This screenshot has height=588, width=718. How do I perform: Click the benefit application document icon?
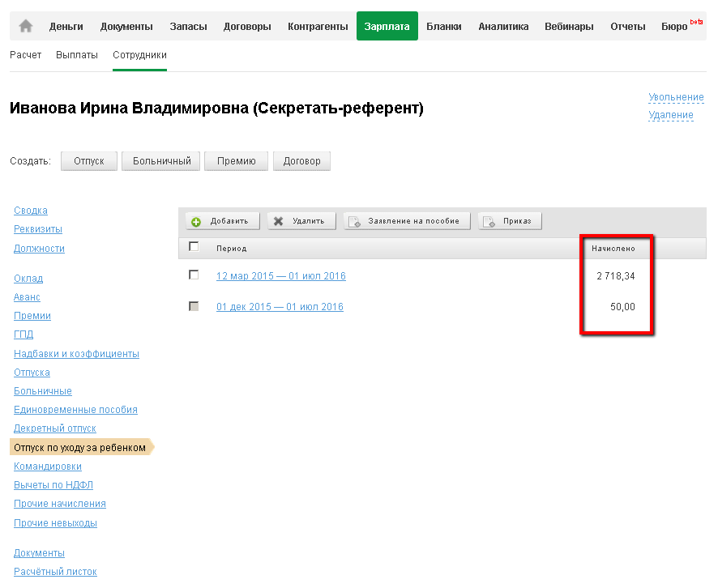[354, 221]
